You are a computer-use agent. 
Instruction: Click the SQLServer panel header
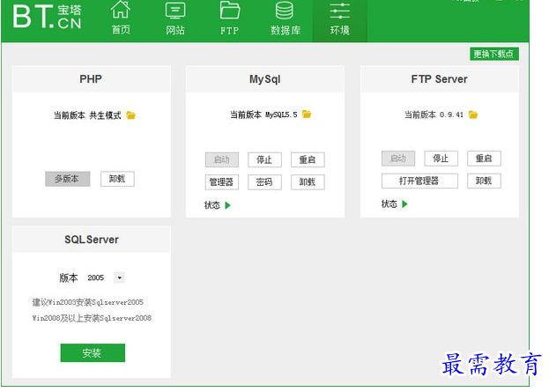coord(92,240)
